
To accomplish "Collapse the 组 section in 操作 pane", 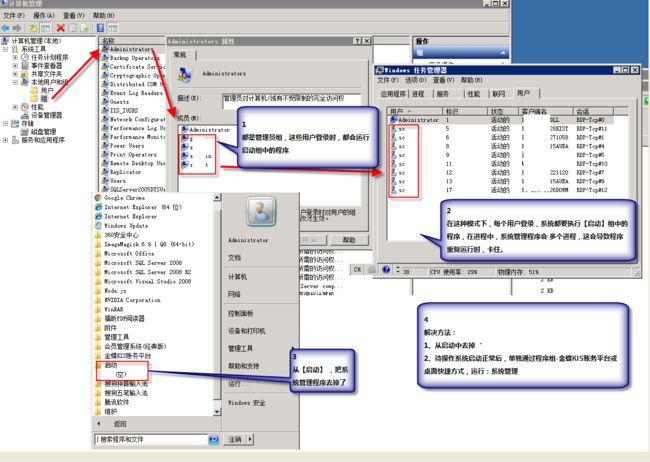I will pyautogui.click(x=503, y=53).
